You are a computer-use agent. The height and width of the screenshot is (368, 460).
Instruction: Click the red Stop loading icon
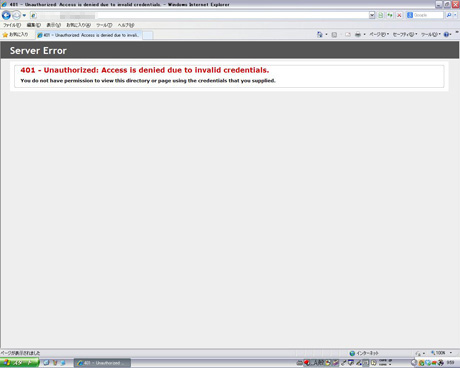pos(399,15)
